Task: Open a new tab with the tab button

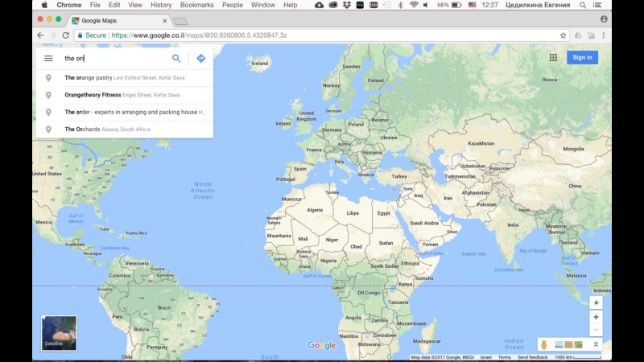Action: (x=180, y=21)
